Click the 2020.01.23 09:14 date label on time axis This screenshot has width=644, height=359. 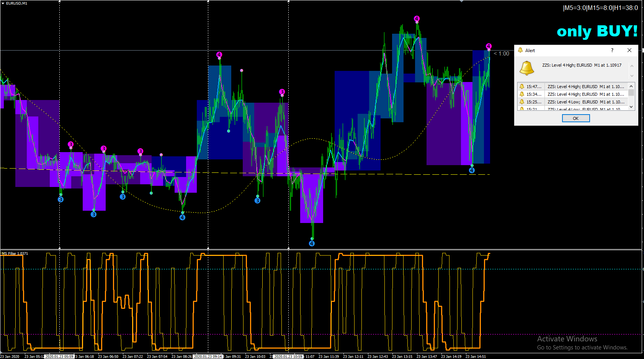208,357
